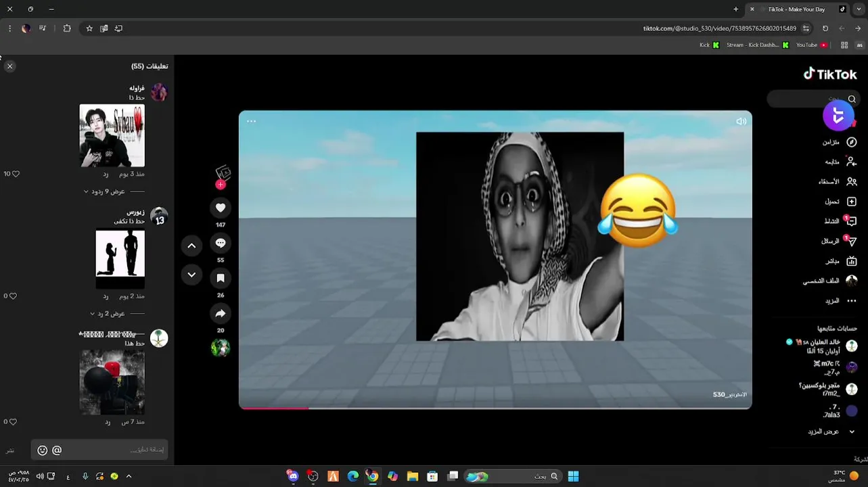Open the Roblox avatar comment image
This screenshot has height=487, width=868.
point(112,382)
